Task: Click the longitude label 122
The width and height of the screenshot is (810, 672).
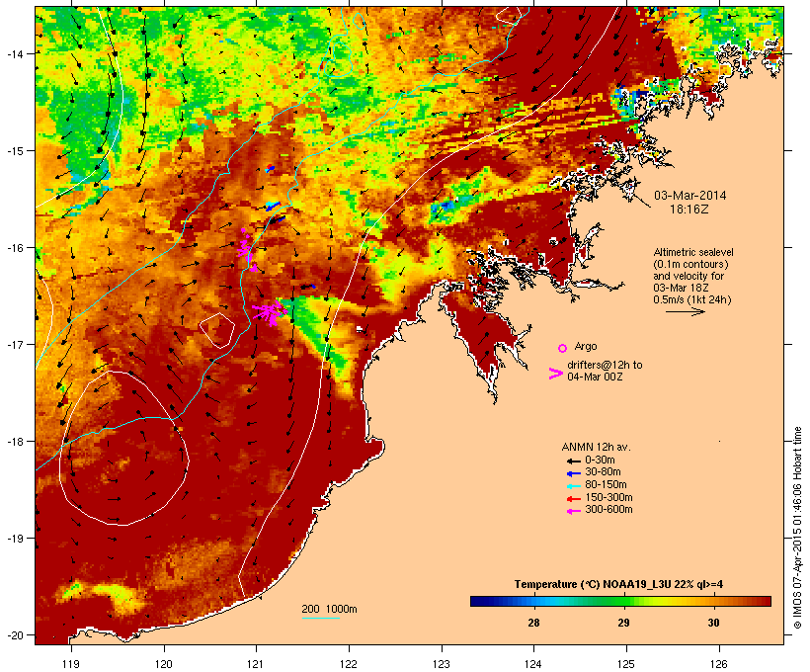Action: click(349, 664)
